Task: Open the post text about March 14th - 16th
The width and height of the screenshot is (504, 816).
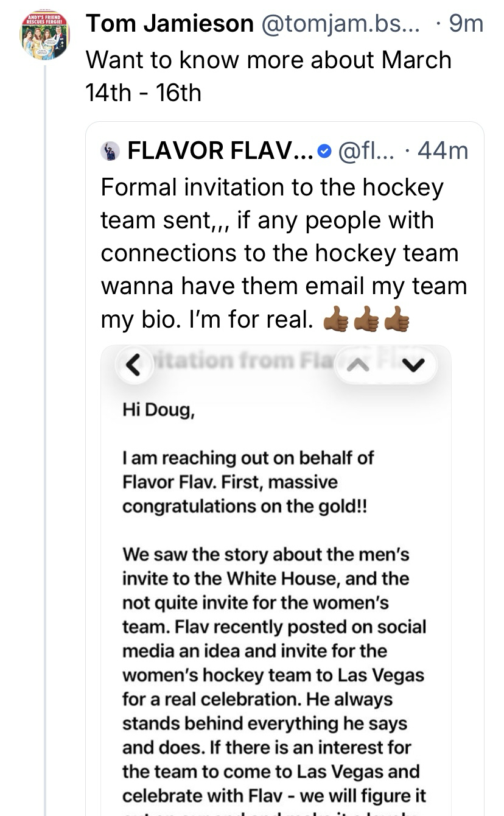Action: pos(268,76)
